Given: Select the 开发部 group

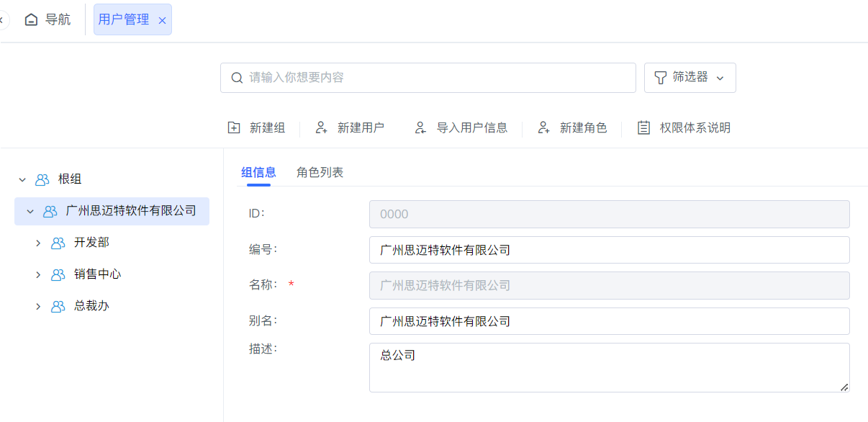Looking at the screenshot, I should tap(91, 243).
